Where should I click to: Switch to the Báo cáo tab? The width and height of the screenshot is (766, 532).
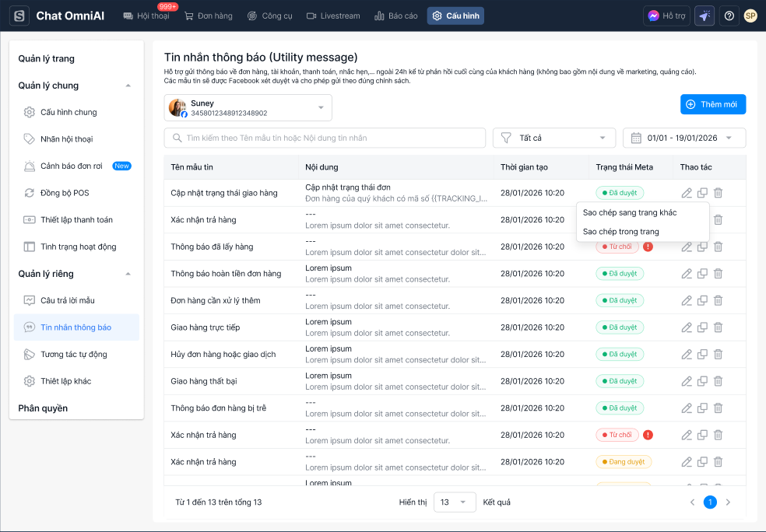(x=395, y=16)
